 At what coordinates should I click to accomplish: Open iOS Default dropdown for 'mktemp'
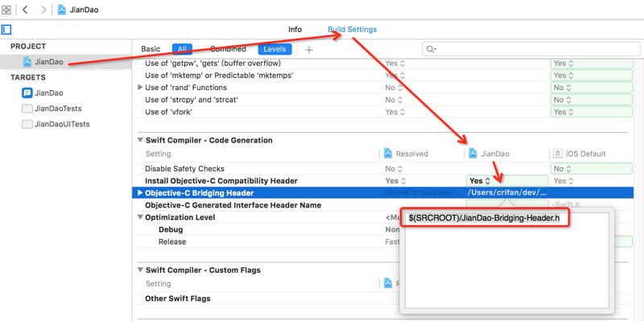(591, 76)
